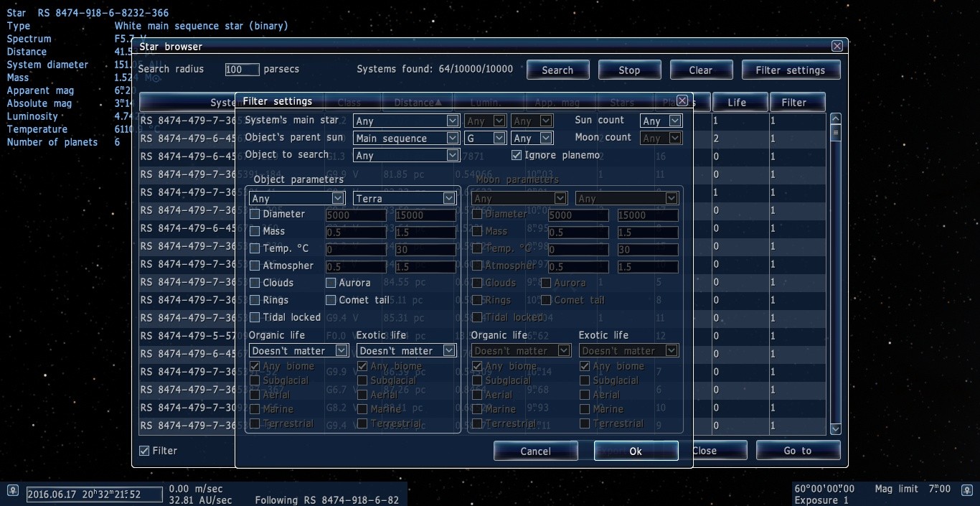Toggle Any biome under Object parameters Exotic life
Image resolution: width=980 pixels, height=506 pixels.
tap(362, 366)
